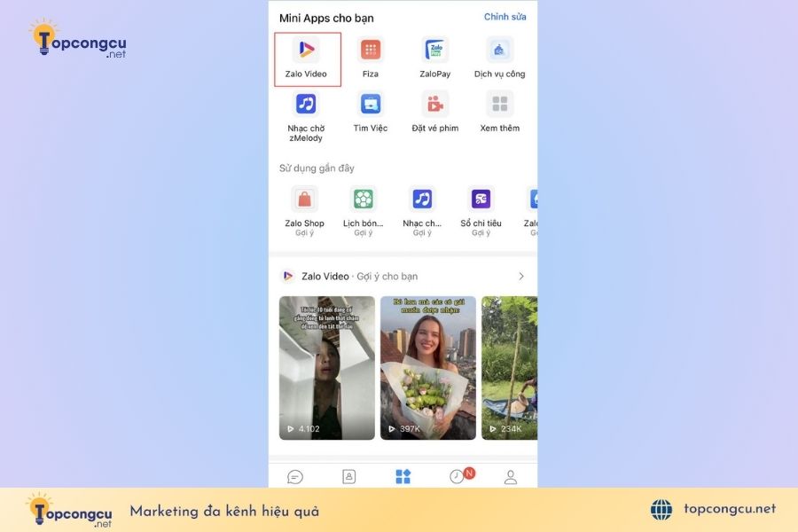
Task: Play the flower bouquet video 397K
Action: click(x=428, y=368)
